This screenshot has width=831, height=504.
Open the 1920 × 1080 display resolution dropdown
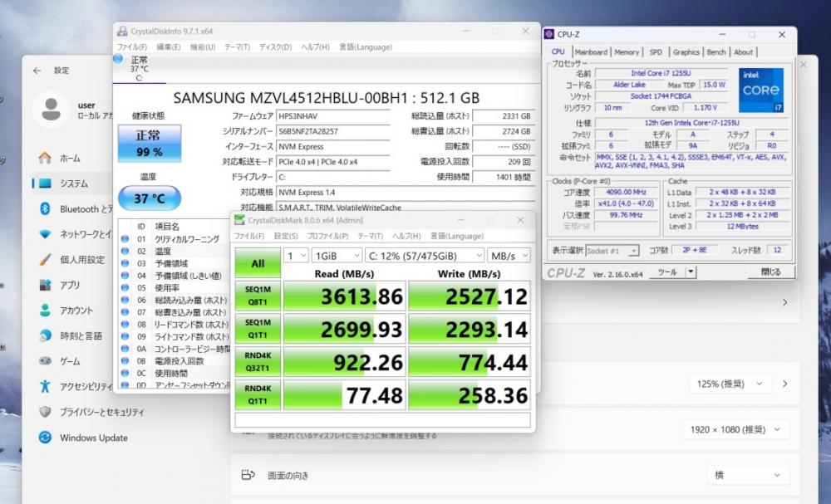tap(735, 429)
